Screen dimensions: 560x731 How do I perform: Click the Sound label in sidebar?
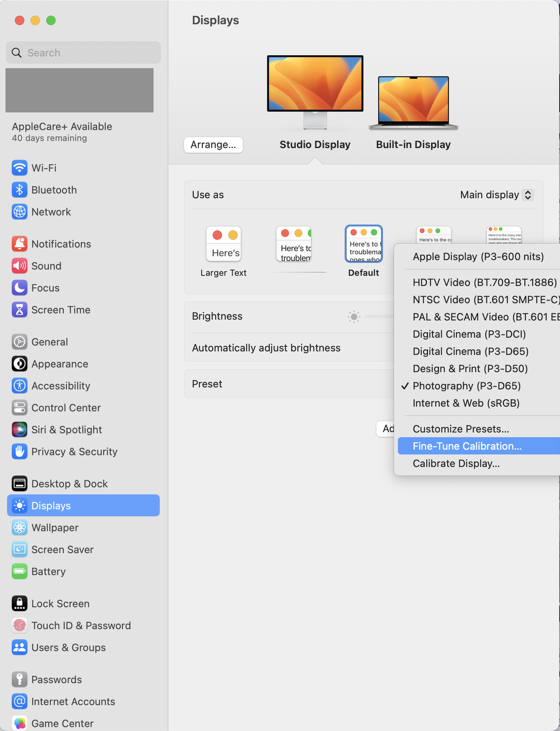(46, 266)
